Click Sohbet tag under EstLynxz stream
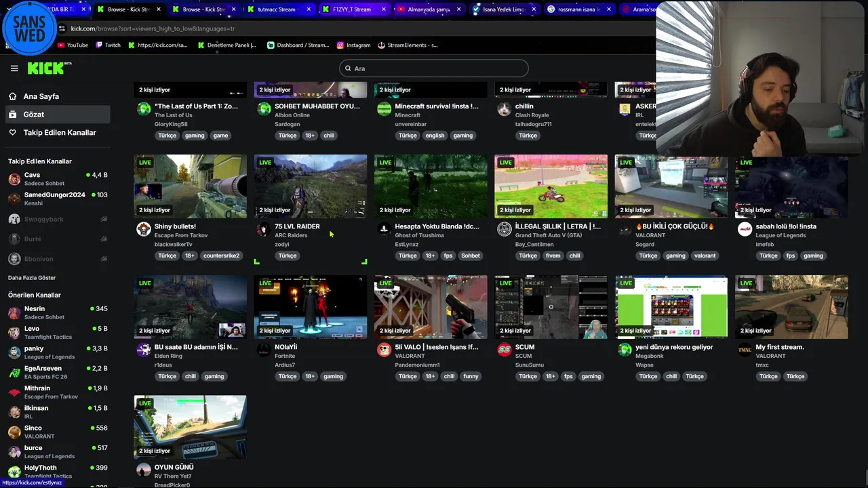This screenshot has height=488, width=868. (x=471, y=256)
